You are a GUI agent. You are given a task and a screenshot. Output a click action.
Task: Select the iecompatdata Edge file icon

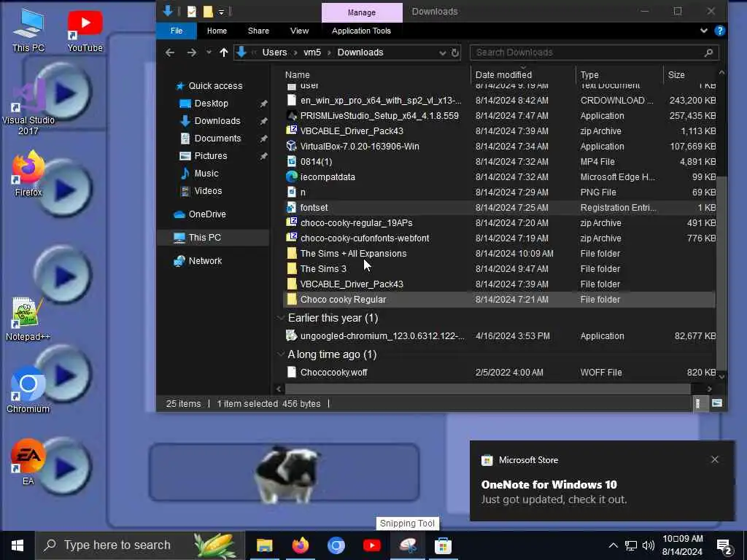tap(292, 176)
